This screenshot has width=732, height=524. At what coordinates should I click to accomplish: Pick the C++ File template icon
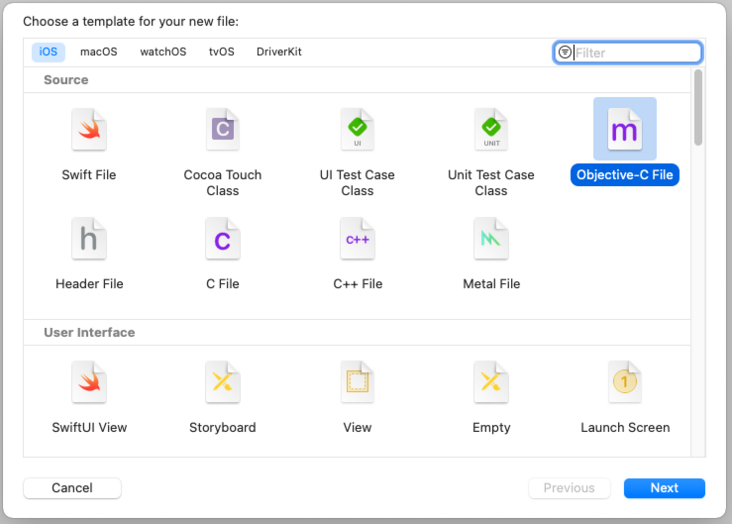[x=357, y=239]
